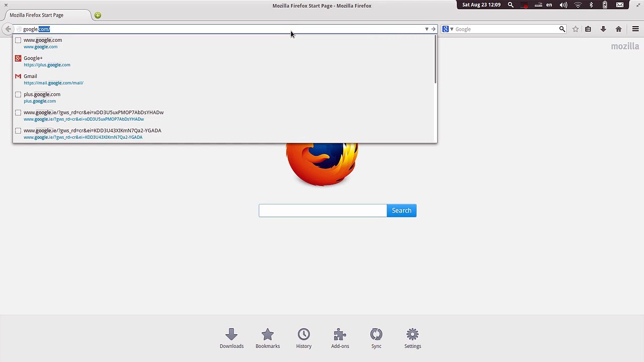The image size is (644, 362).
Task: Open the search engine selector dropdown
Action: tap(448, 29)
